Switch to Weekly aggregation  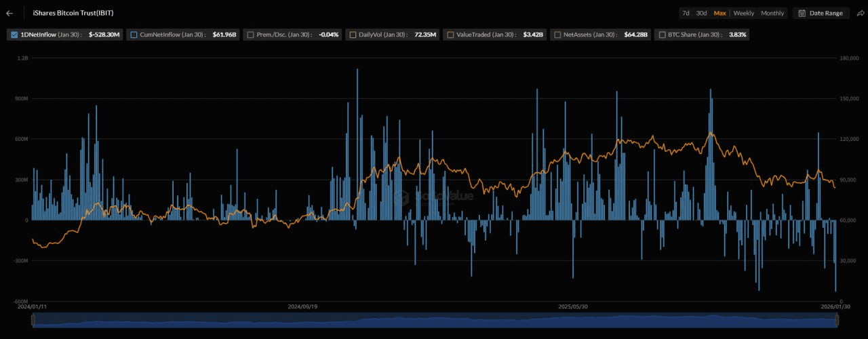tap(743, 13)
